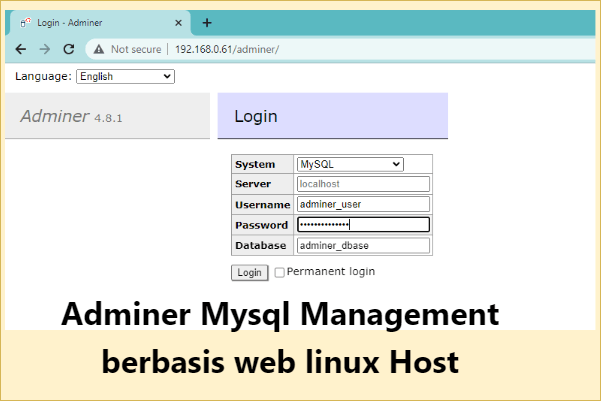Image resolution: width=601 pixels, height=401 pixels.
Task: Click the 'Username' row label
Action: tap(263, 205)
